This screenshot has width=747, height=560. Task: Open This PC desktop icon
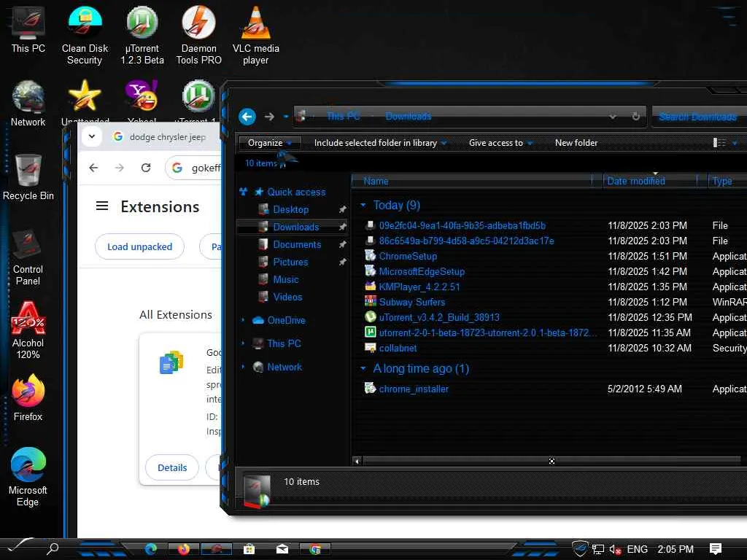28,29
